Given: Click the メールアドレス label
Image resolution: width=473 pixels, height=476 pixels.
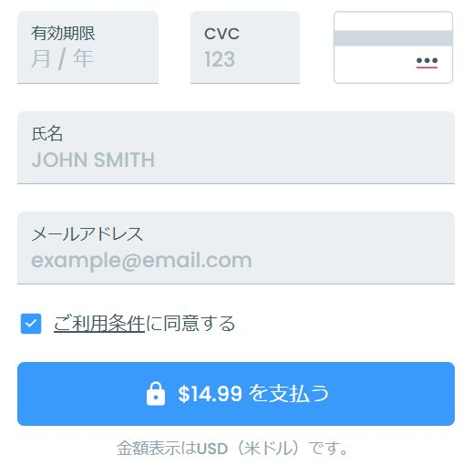Looking at the screenshot, I should (87, 234).
